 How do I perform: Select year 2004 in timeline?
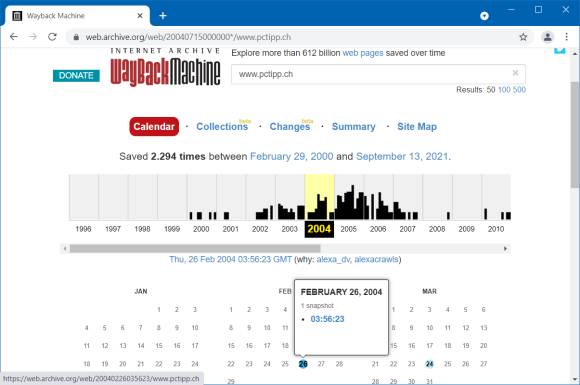click(319, 229)
